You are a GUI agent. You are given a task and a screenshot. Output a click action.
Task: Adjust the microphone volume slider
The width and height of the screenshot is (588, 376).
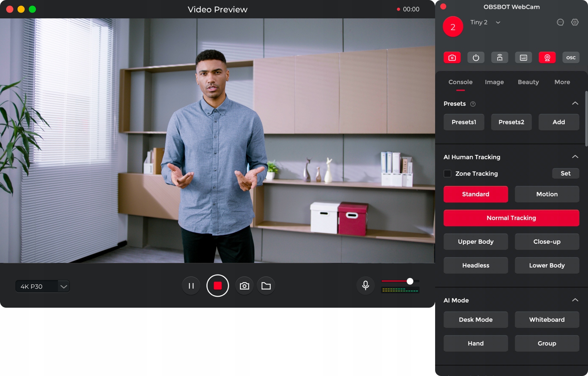[410, 281]
